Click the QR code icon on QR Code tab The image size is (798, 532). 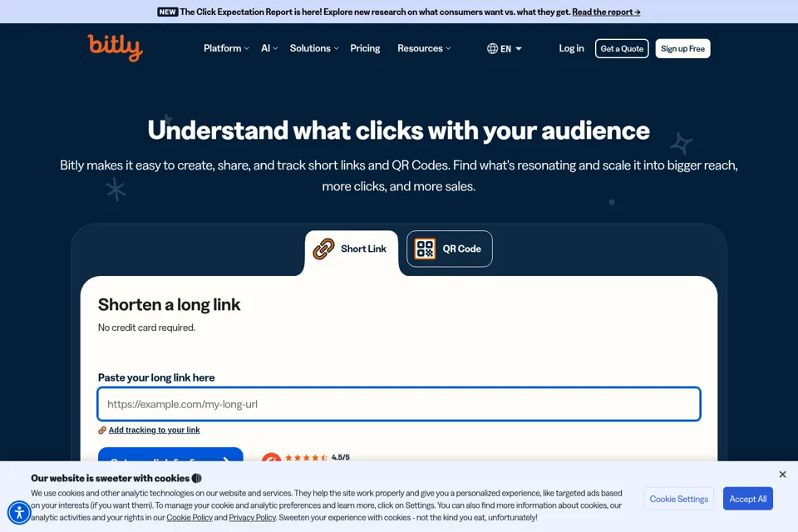(x=425, y=249)
